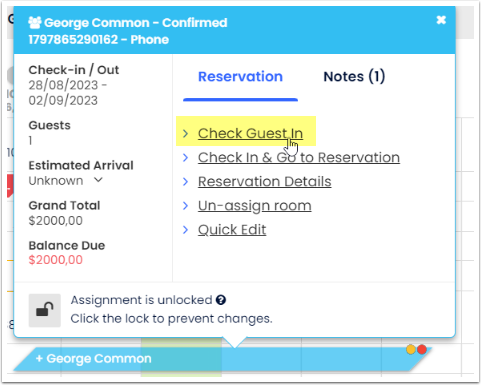
Task: Select the George Common booking bar
Action: [223, 359]
